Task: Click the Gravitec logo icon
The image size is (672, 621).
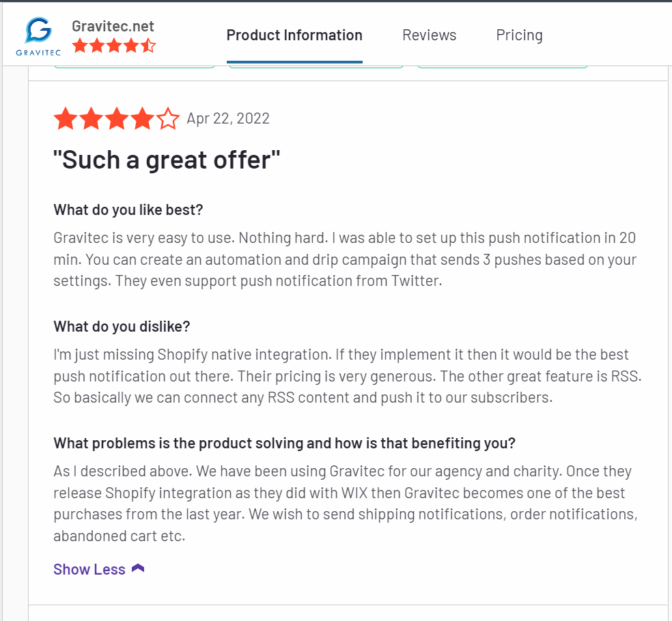Action: (38, 36)
